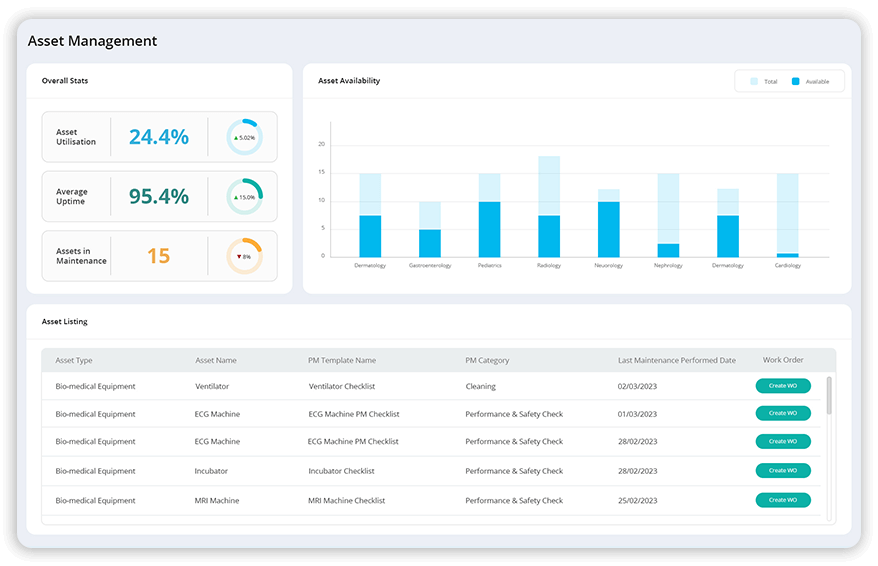The width and height of the screenshot is (878, 566).
Task: Sort by the Asset Type column header
Action: (x=74, y=360)
